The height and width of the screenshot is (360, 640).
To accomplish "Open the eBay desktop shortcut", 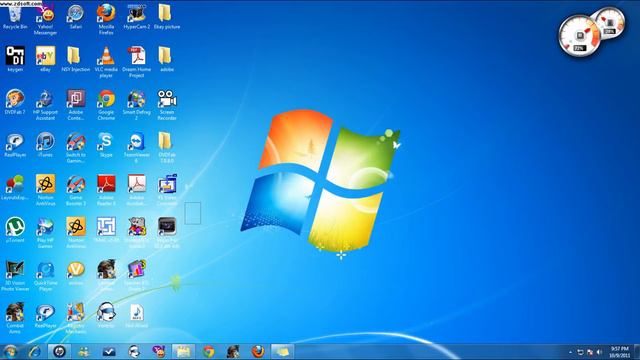I will click(x=45, y=59).
